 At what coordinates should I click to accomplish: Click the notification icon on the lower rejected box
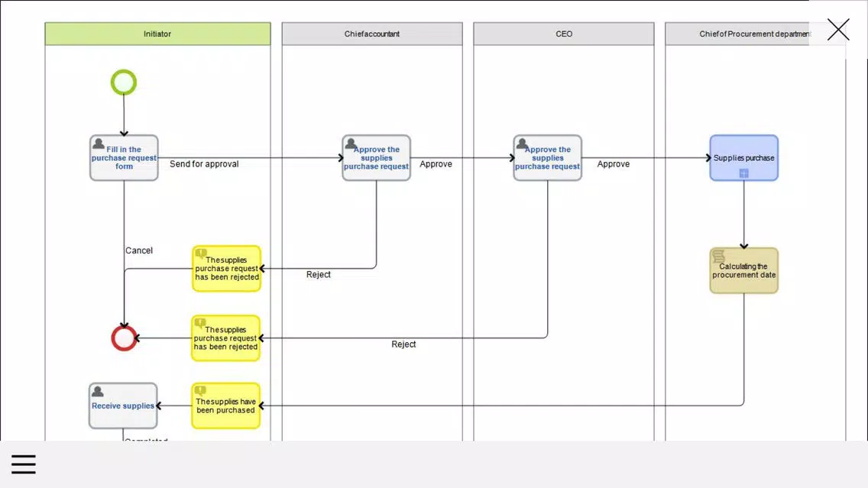click(x=200, y=323)
